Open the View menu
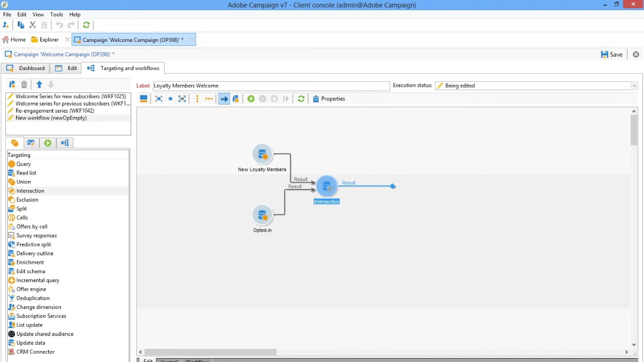Screen dimensions: 644x362 click(38, 14)
